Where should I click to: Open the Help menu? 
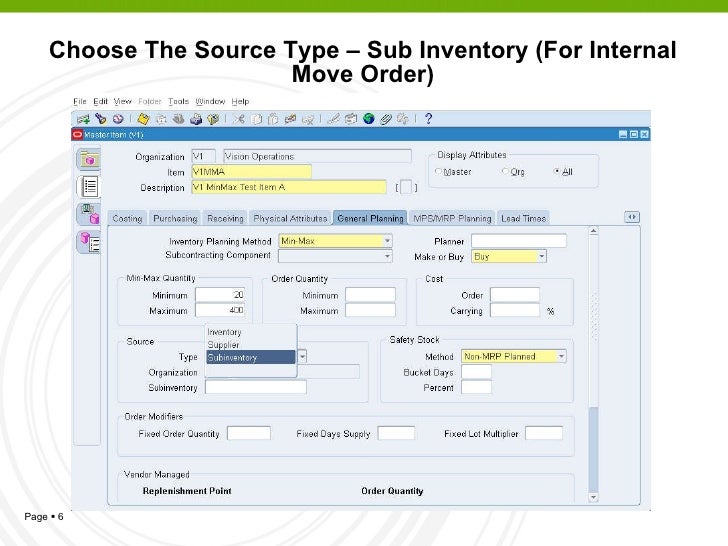[x=240, y=101]
